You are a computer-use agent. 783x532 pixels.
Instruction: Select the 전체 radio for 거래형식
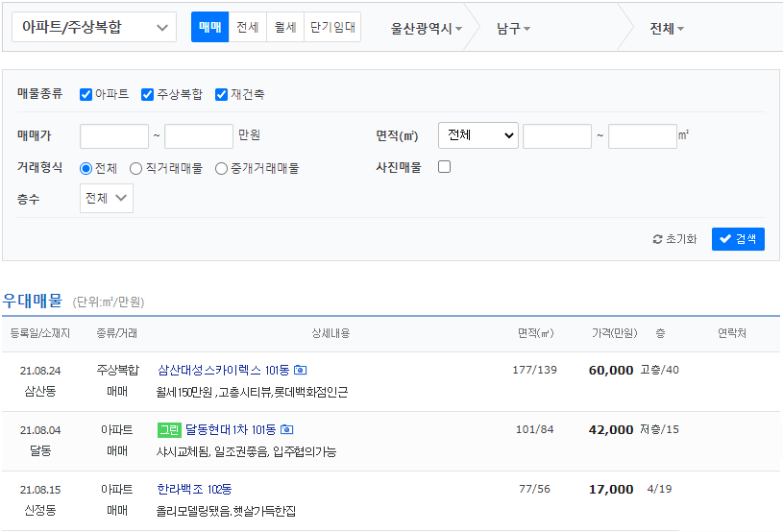tap(86, 169)
